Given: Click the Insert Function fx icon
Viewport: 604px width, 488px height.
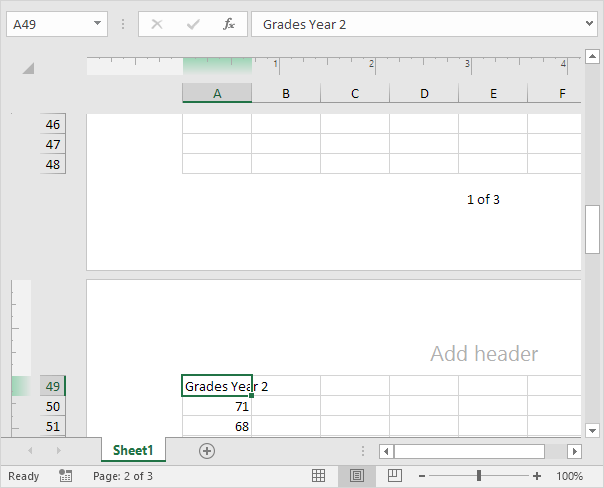Looking at the screenshot, I should coord(229,24).
